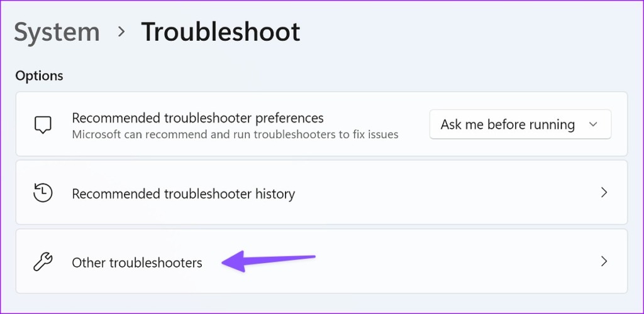Click the breadcrumb separator arrow after System
Screen dimensions: 644x314
coord(121,33)
